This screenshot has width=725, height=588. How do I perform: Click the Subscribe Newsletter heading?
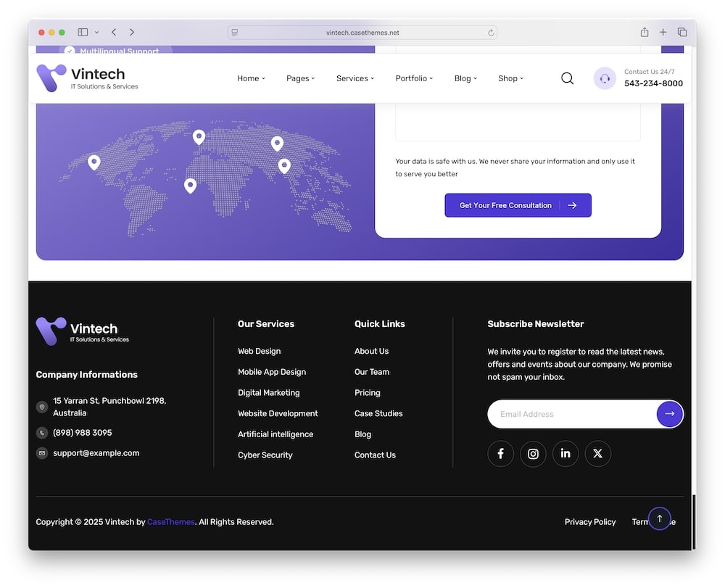536,324
